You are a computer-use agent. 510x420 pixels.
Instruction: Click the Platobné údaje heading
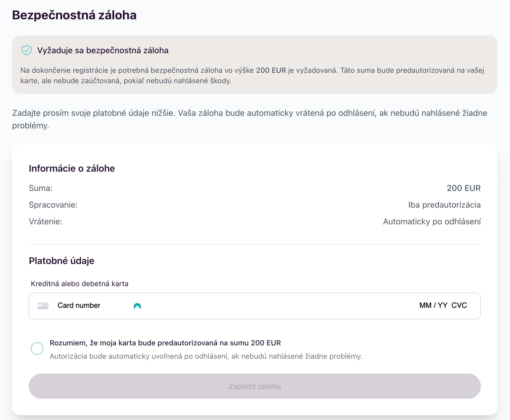click(62, 261)
